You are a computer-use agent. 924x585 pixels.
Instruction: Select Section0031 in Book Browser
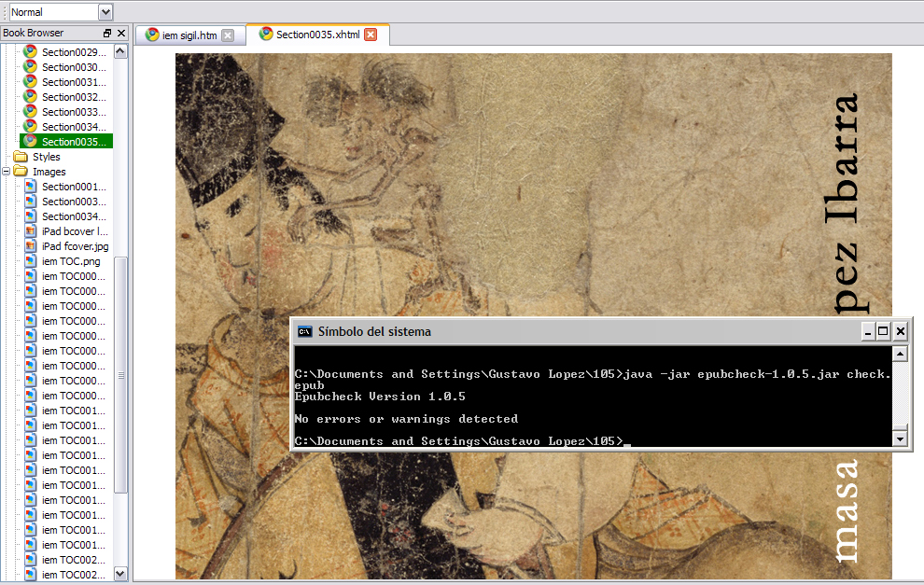tap(74, 82)
